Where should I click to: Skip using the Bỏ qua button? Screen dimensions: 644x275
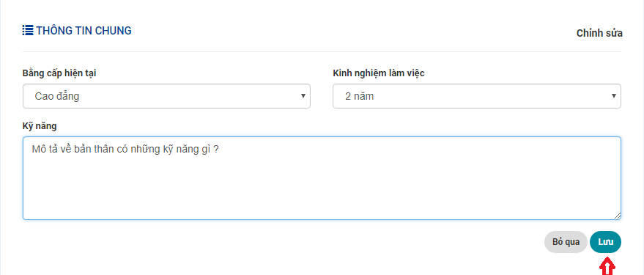click(x=566, y=242)
